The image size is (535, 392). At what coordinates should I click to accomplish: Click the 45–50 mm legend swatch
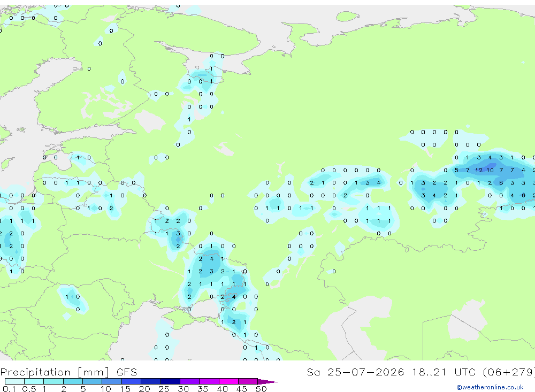[248, 381]
